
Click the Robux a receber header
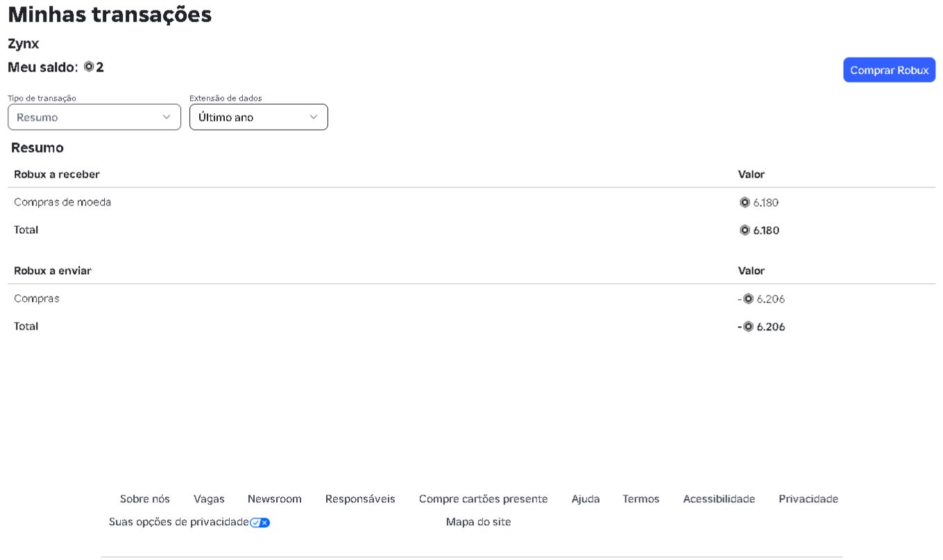click(x=57, y=174)
